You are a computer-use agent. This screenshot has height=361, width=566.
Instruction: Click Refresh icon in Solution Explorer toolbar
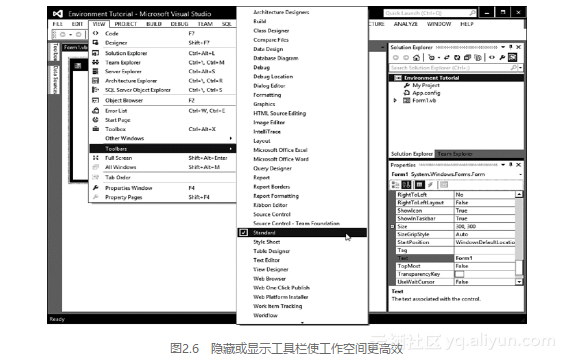[x=457, y=57]
